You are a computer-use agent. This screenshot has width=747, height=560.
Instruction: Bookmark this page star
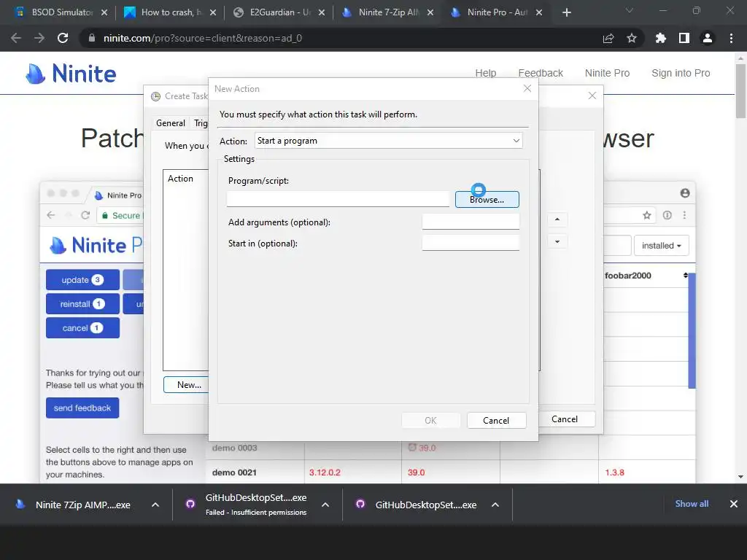632,38
